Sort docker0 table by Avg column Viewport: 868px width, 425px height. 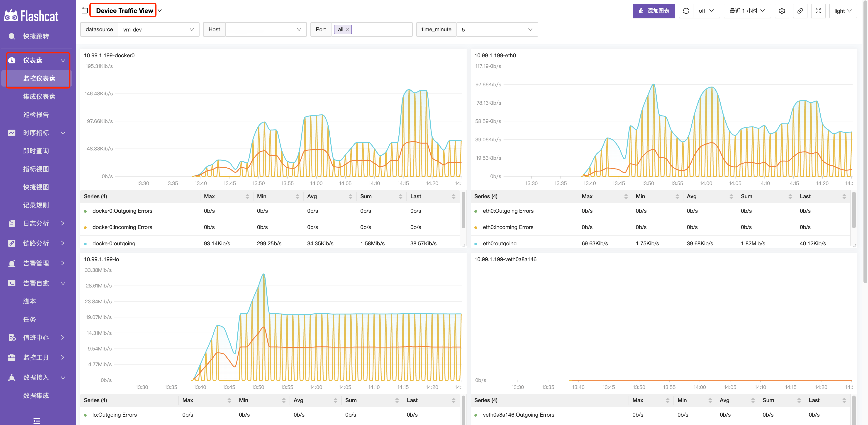pyautogui.click(x=350, y=196)
